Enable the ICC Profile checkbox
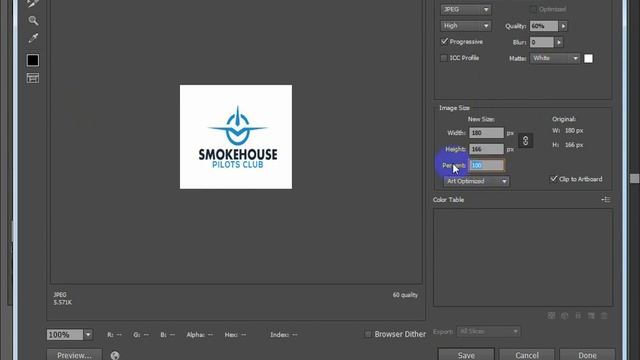 click(x=444, y=58)
